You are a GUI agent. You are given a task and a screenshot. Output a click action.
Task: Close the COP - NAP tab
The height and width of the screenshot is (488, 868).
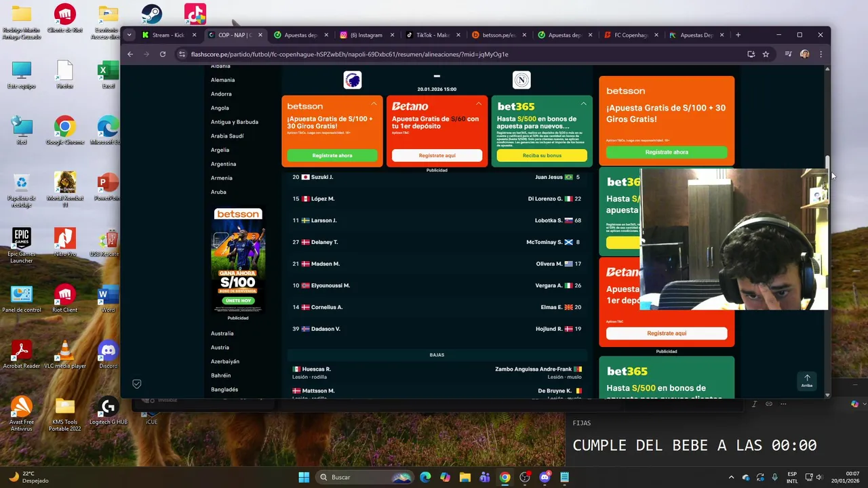(260, 35)
